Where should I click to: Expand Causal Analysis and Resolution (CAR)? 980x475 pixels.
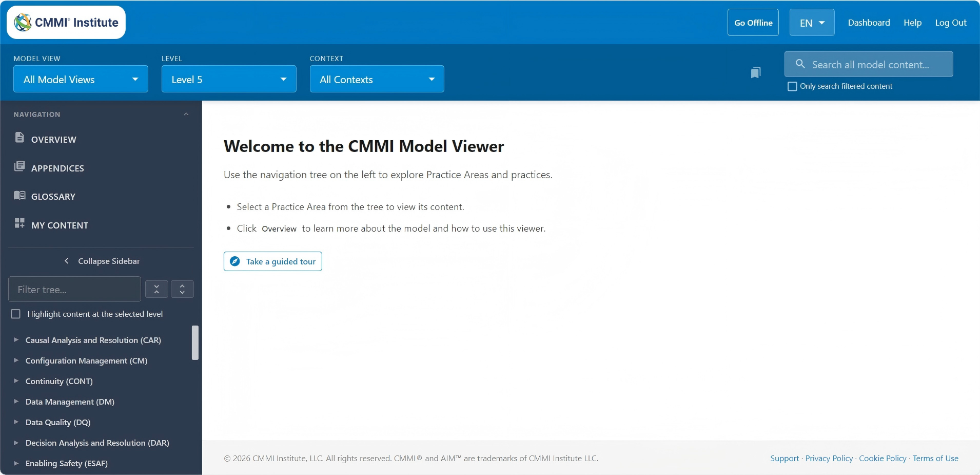16,340
